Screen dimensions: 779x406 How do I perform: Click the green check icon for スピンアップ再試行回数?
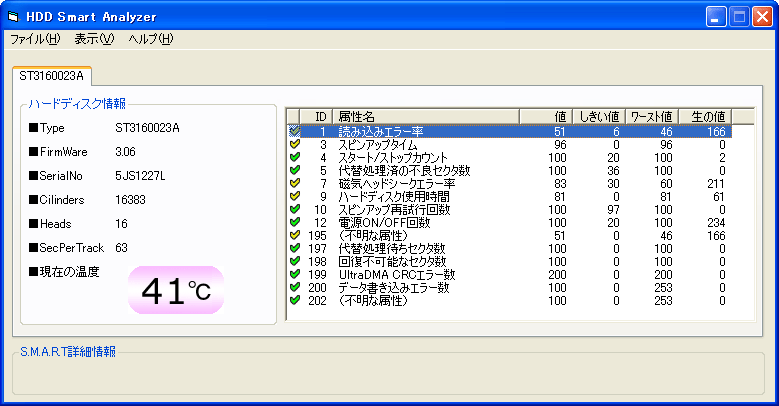(x=295, y=209)
